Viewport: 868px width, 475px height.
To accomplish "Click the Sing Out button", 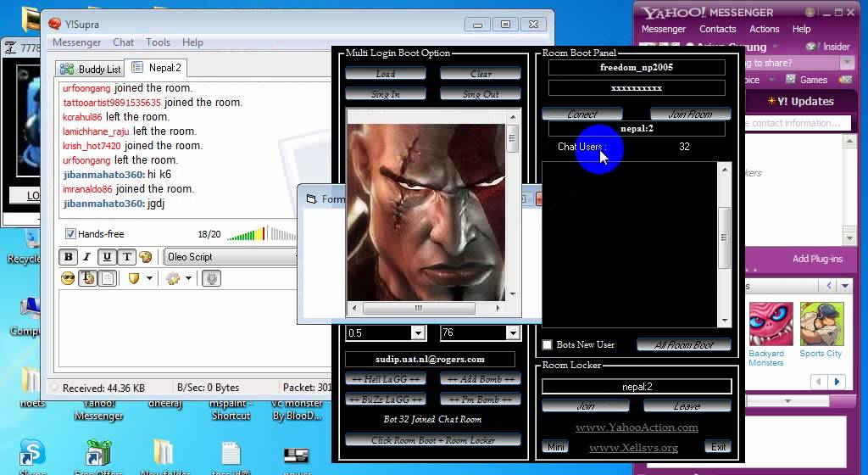I will pyautogui.click(x=481, y=94).
